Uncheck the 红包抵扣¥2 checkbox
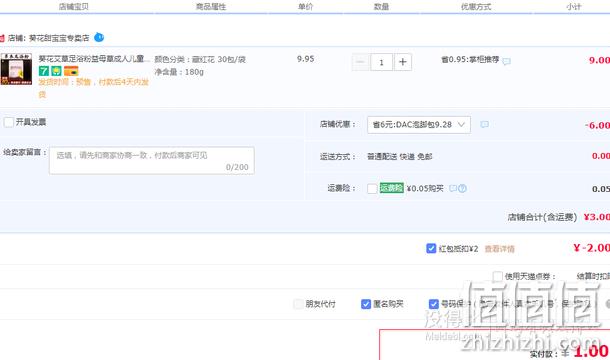Screen dimensions: 610x360 [431, 248]
